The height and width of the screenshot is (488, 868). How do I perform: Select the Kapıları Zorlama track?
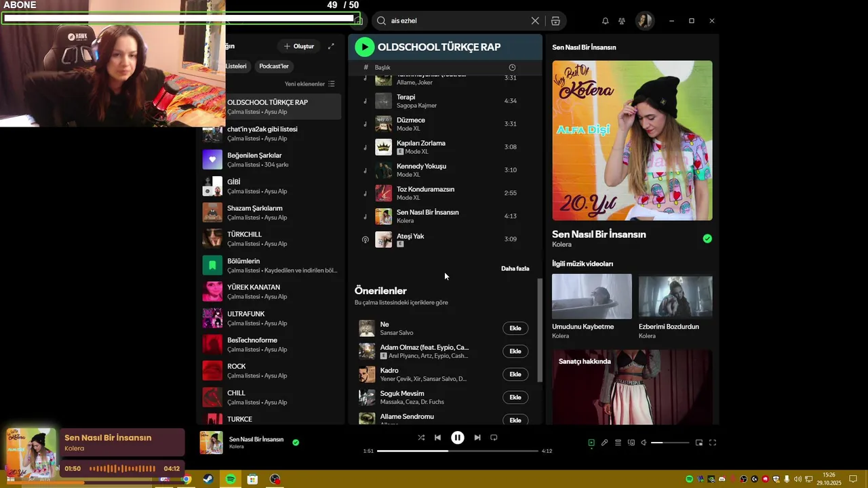click(445, 147)
